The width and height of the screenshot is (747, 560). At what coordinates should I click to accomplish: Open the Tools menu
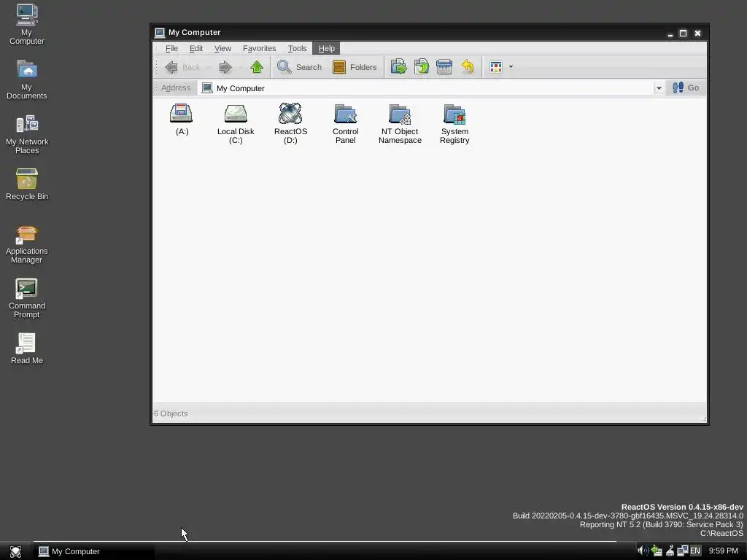point(297,48)
